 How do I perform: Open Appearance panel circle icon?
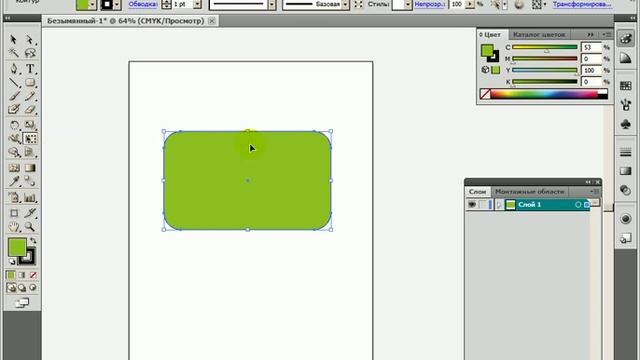pyautogui.click(x=625, y=219)
